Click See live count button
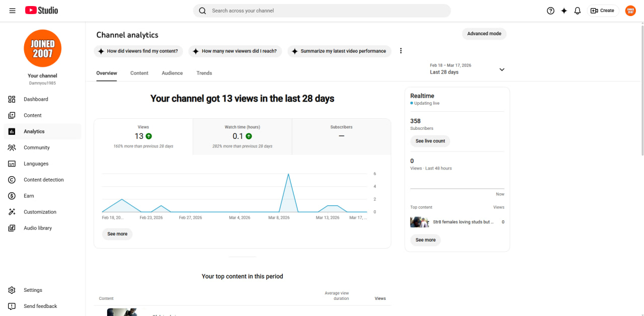 (x=430, y=141)
